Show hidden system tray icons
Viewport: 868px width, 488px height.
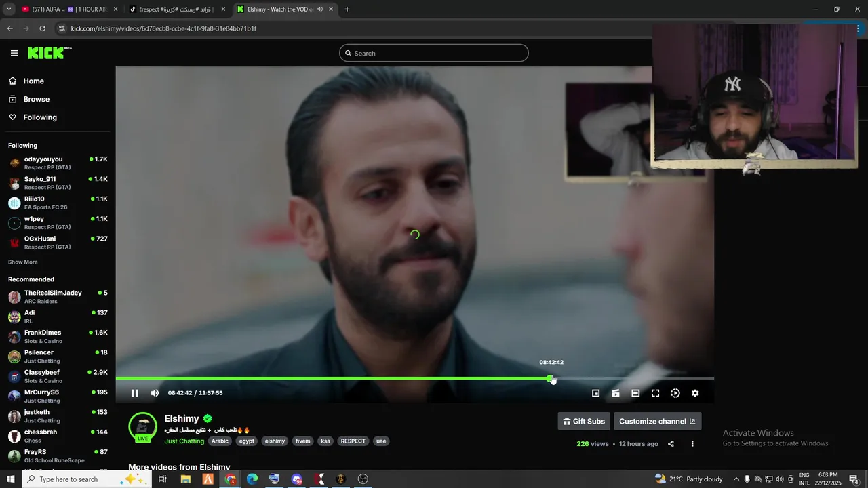tap(736, 479)
